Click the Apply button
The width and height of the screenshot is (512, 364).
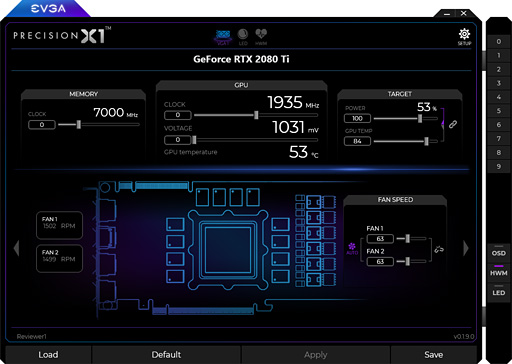click(x=315, y=355)
